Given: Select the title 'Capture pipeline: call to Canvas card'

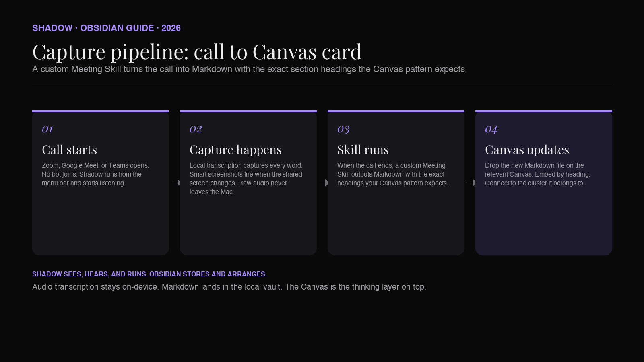Looking at the screenshot, I should point(197,52).
